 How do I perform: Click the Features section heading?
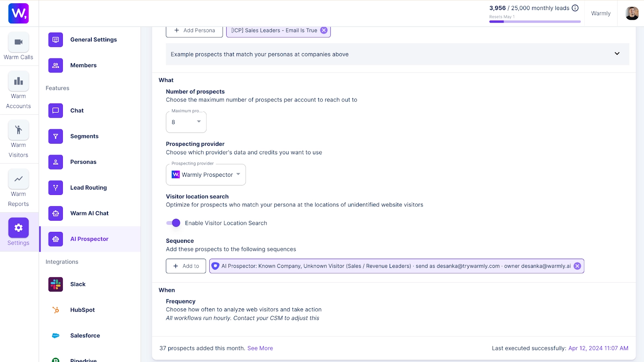point(58,88)
